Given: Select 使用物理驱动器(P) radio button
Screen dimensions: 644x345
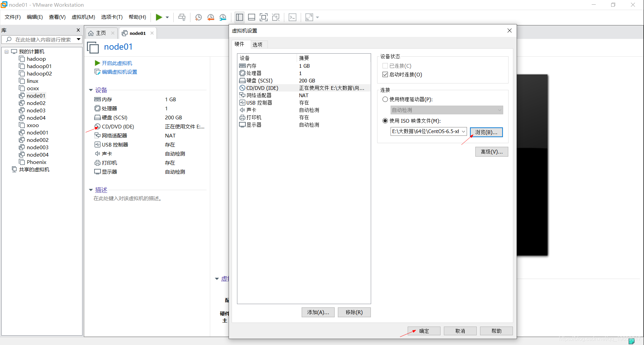Looking at the screenshot, I should pyautogui.click(x=385, y=99).
